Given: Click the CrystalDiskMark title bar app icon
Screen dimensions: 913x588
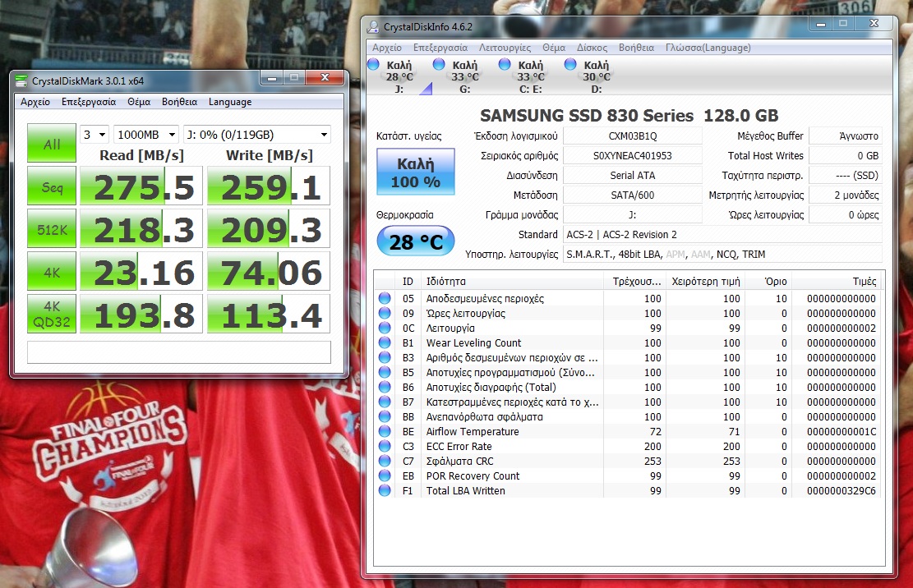Looking at the screenshot, I should pyautogui.click(x=21, y=80).
